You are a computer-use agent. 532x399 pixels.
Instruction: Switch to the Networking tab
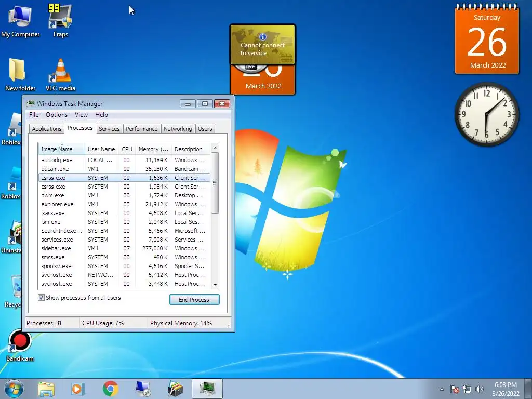tap(178, 129)
